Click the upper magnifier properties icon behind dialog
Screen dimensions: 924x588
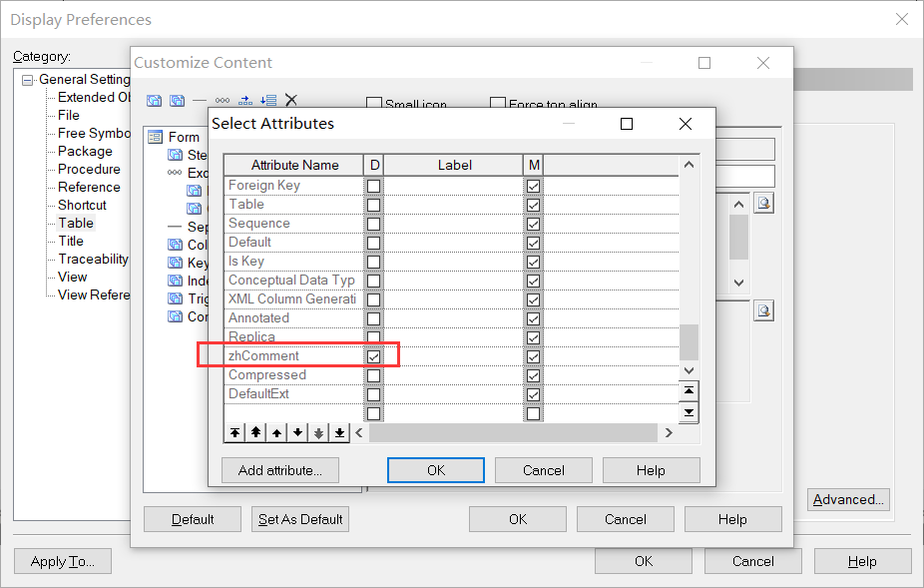[x=763, y=204]
